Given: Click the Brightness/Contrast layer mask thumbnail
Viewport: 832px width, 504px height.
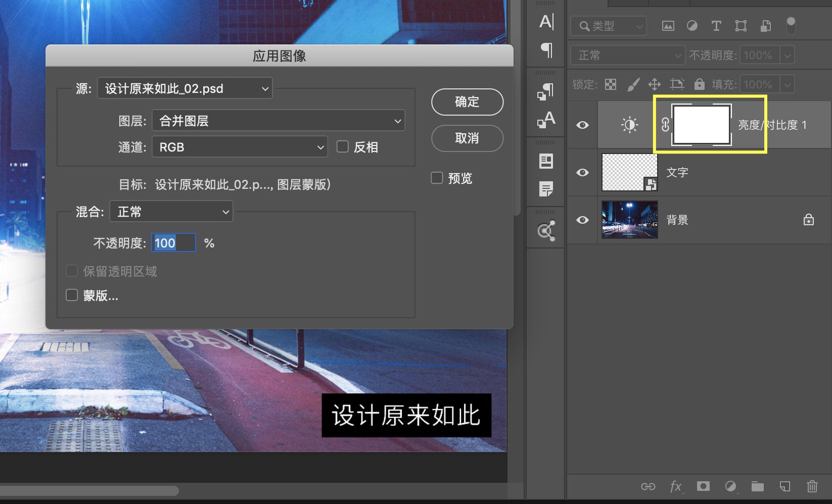Looking at the screenshot, I should click(701, 125).
